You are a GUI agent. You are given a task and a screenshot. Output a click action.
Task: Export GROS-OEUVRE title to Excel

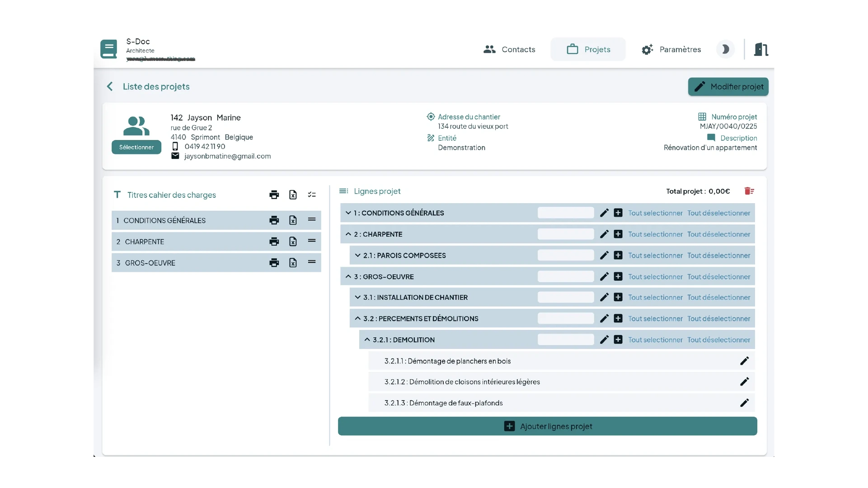tap(293, 263)
